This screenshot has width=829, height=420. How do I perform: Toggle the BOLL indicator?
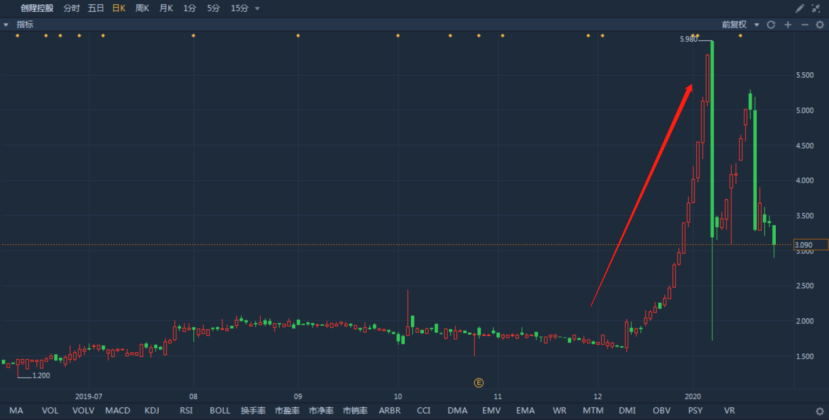pyautogui.click(x=220, y=410)
